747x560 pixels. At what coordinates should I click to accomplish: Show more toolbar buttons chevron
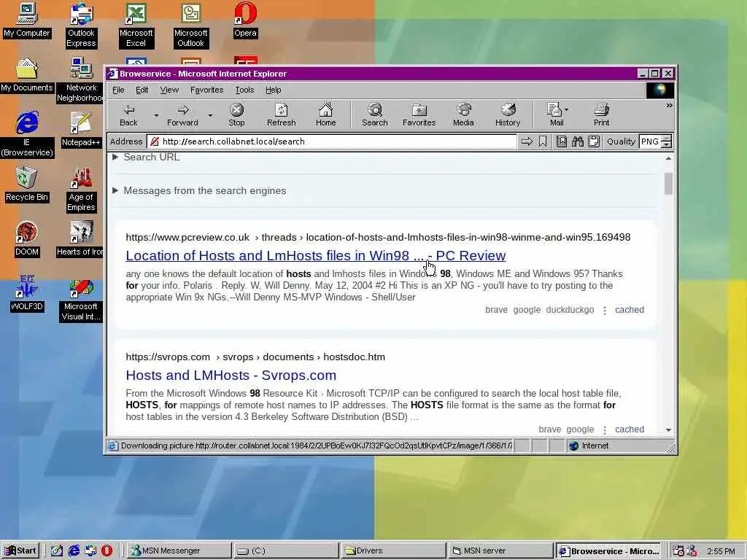click(x=669, y=105)
